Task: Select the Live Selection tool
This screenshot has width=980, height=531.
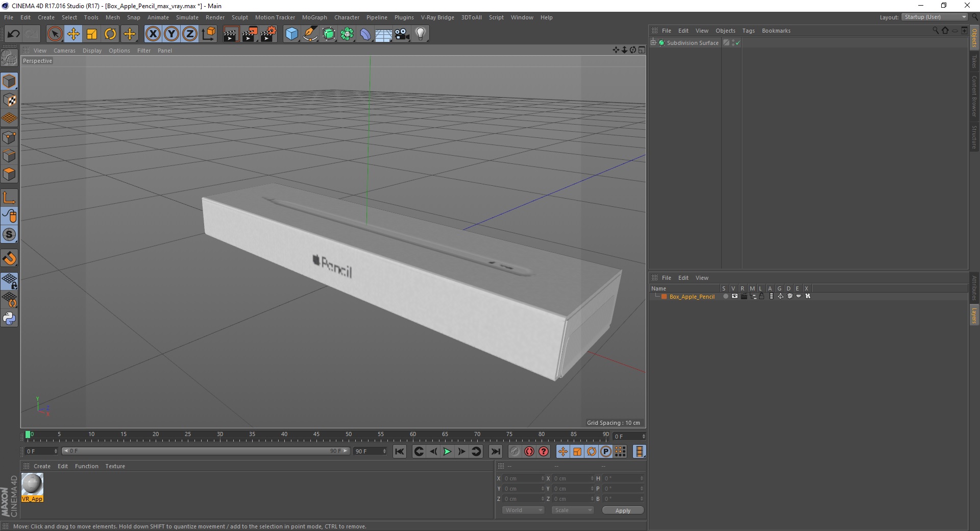Action: coord(55,34)
